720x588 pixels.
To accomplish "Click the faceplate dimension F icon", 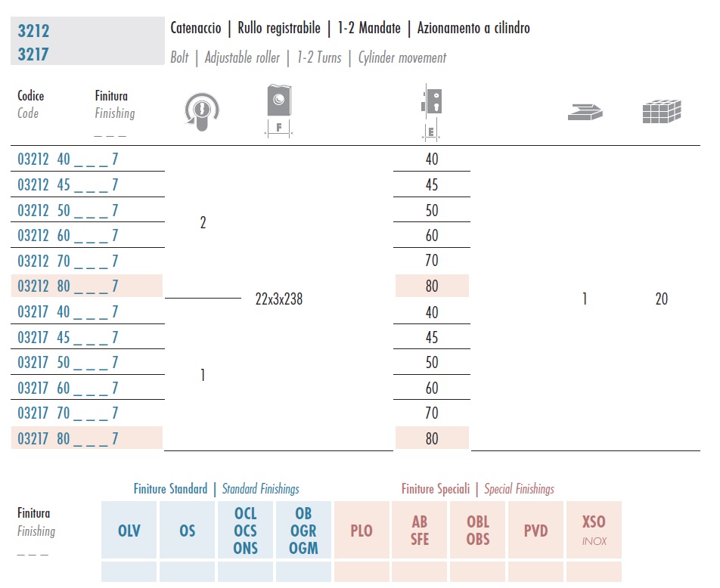I will 279,110.
